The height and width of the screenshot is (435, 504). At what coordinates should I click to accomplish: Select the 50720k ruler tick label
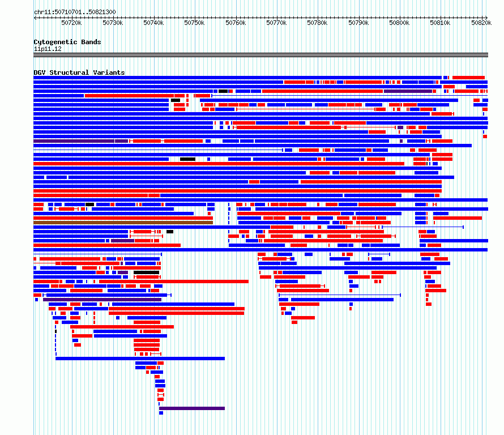(x=71, y=23)
